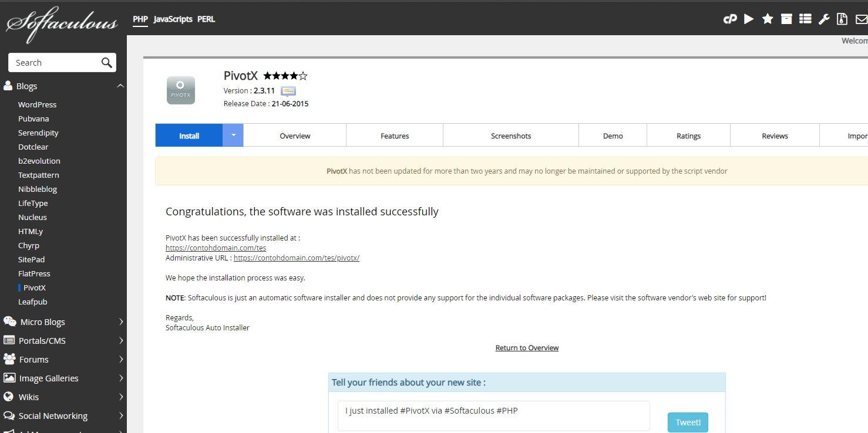The height and width of the screenshot is (433, 868).
Task: Open the Install dropdown arrow
Action: 233,135
